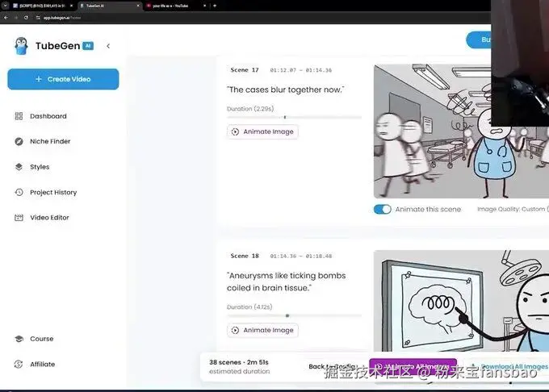Image resolution: width=549 pixels, height=392 pixels.
Task: Adjust Scene 17 duration slider
Action: click(294, 117)
